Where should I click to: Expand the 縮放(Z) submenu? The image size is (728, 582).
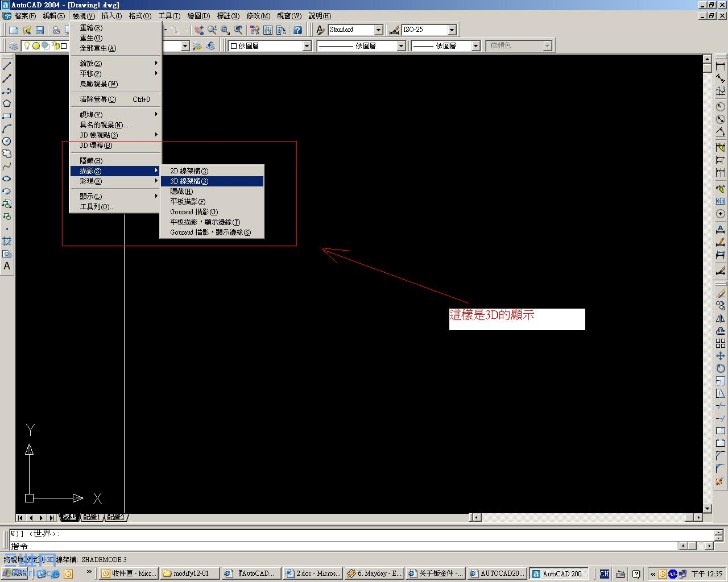(115, 64)
